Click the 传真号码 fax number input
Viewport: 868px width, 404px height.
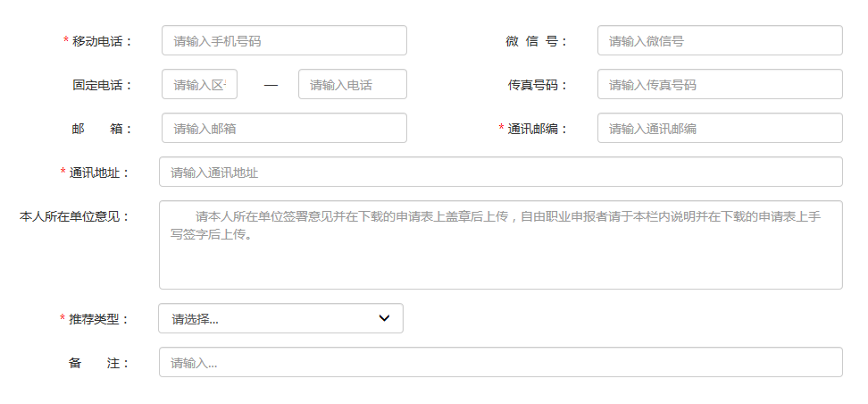(x=719, y=84)
